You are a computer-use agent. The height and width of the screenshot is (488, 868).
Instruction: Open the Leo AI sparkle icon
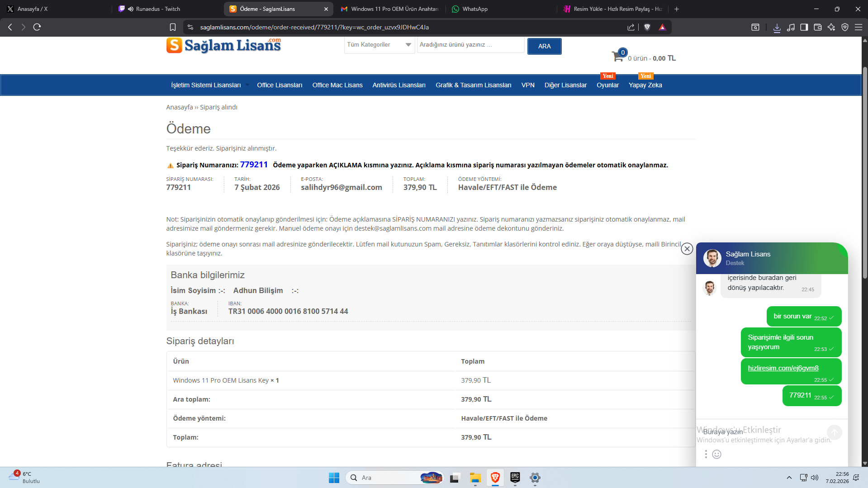pos(831,27)
